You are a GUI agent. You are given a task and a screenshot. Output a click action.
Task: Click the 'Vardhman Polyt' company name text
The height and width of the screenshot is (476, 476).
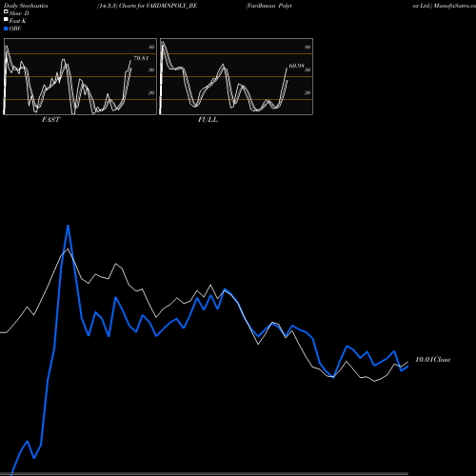(x=269, y=6)
